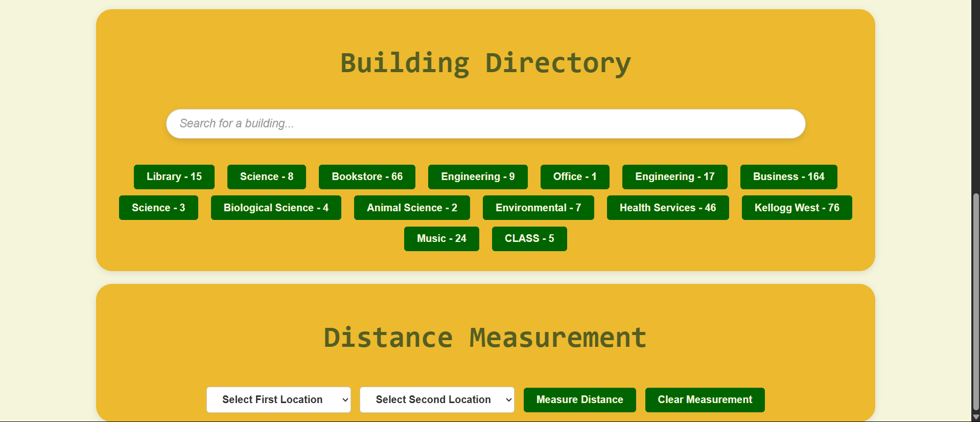Choose the Business - 164 building
This screenshot has width=980, height=422.
789,177
